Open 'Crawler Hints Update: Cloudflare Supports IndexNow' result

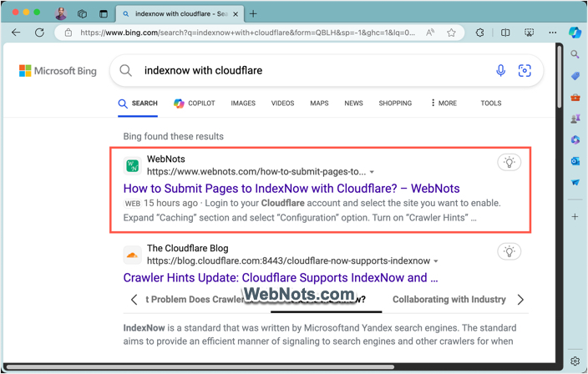tap(281, 278)
